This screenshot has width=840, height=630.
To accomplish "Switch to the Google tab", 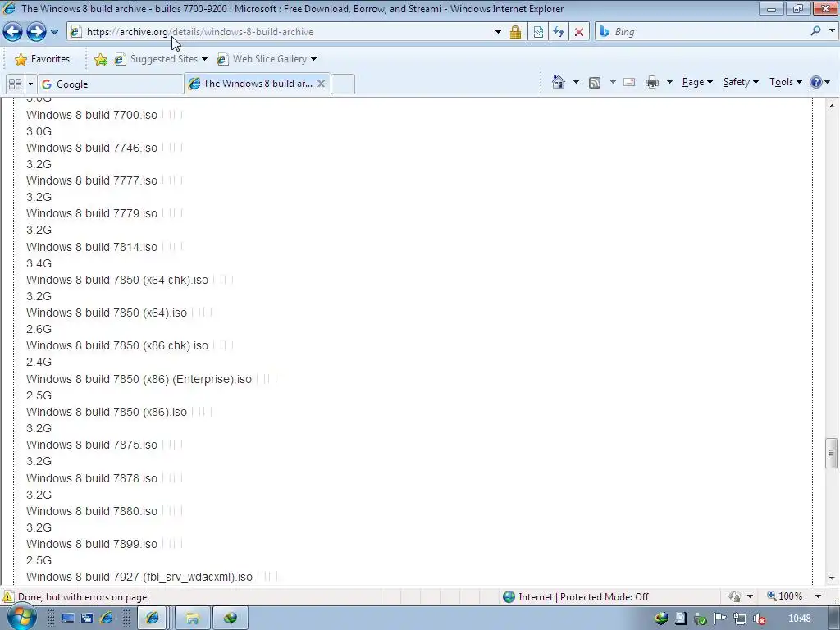I will tap(111, 84).
